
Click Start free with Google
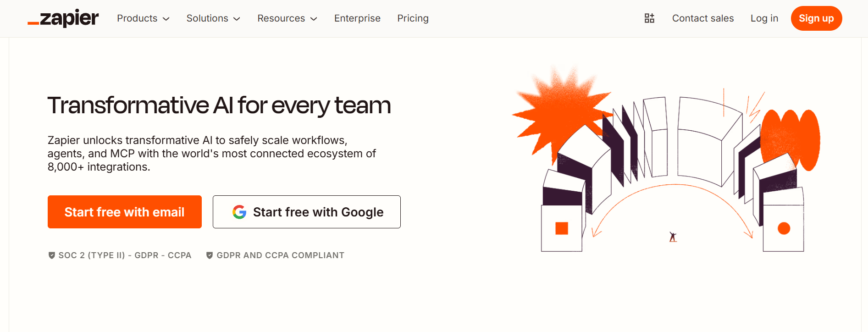(x=306, y=211)
